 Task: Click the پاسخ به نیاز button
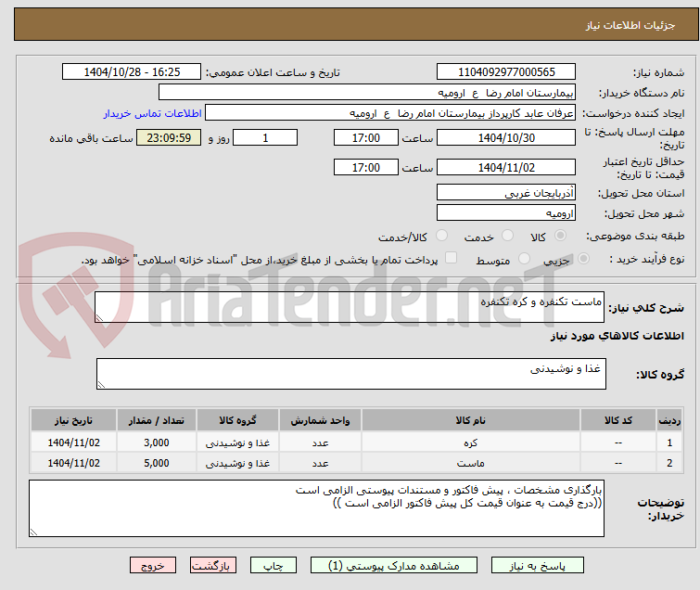click(537, 566)
